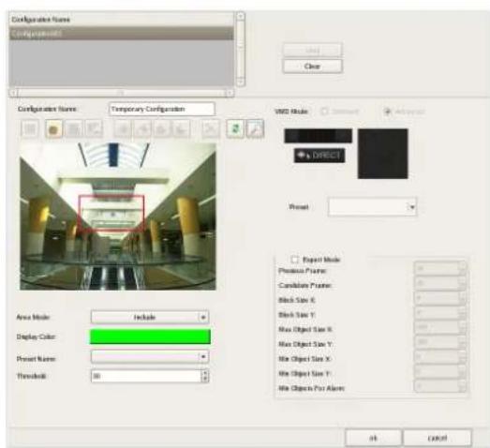Click the magnifier icon beside the green refresh icon
490x448 pixels.
tap(255, 128)
